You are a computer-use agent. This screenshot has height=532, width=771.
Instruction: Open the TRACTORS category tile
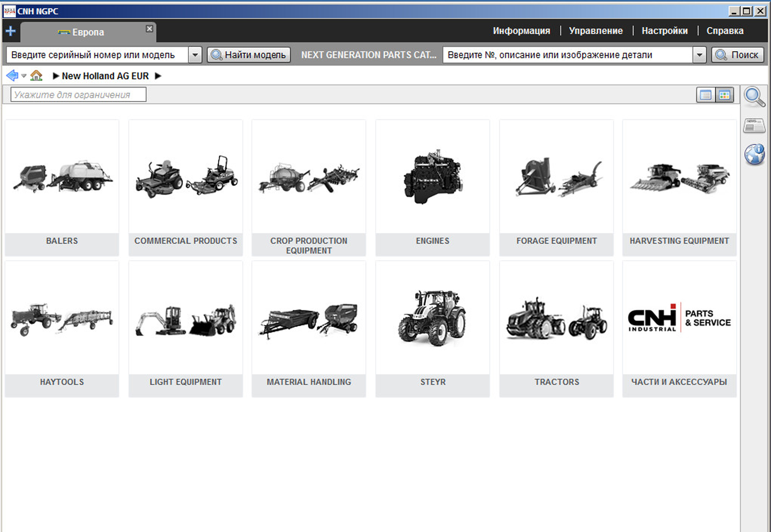click(556, 329)
